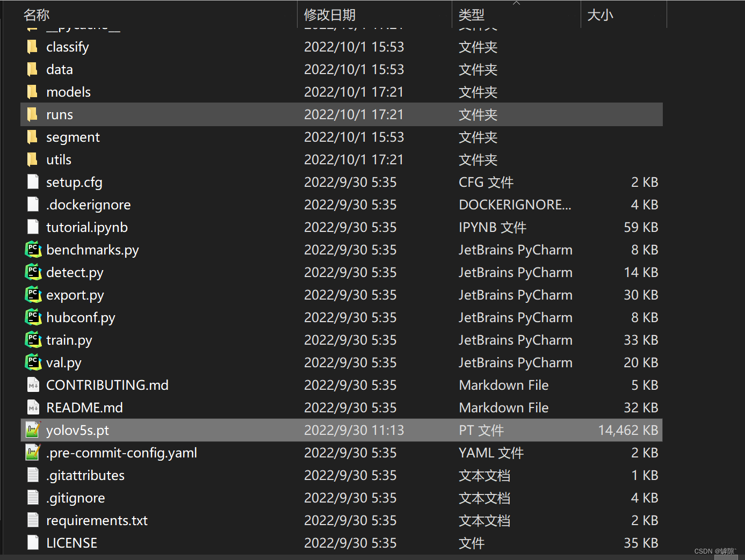Screen dimensions: 745x560
Task: Click the .pre-commit-config.yaml file icon
Action: [33, 453]
